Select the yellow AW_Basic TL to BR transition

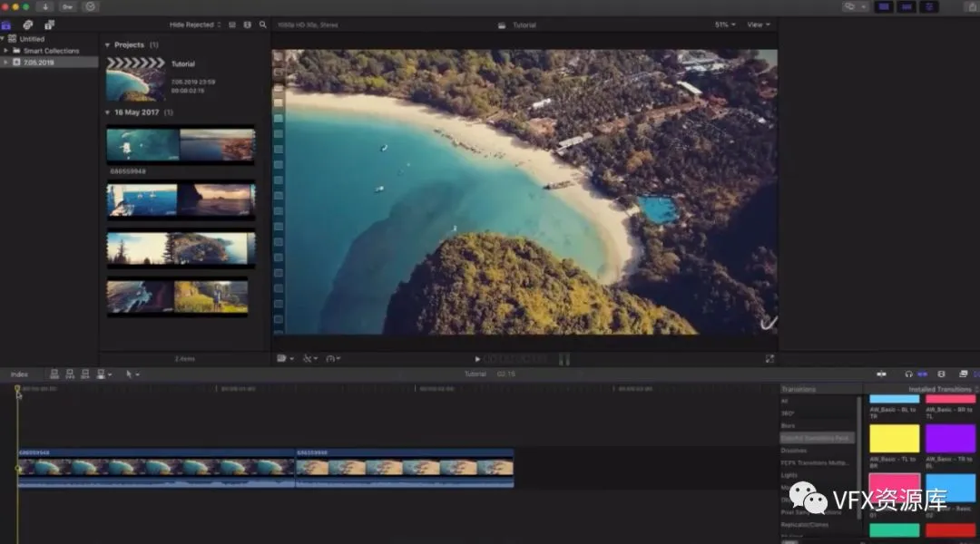coord(894,439)
